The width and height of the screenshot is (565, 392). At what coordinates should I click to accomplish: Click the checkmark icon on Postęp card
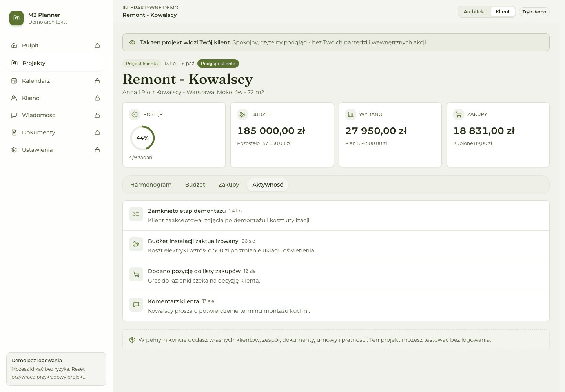coord(135,114)
